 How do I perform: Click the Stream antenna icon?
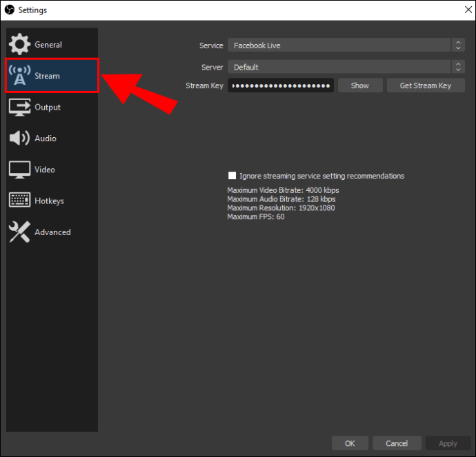(x=19, y=75)
